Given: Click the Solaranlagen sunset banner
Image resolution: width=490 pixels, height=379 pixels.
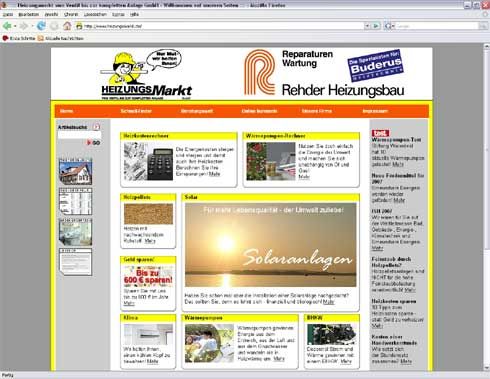Looking at the screenshot, I should [270, 245].
